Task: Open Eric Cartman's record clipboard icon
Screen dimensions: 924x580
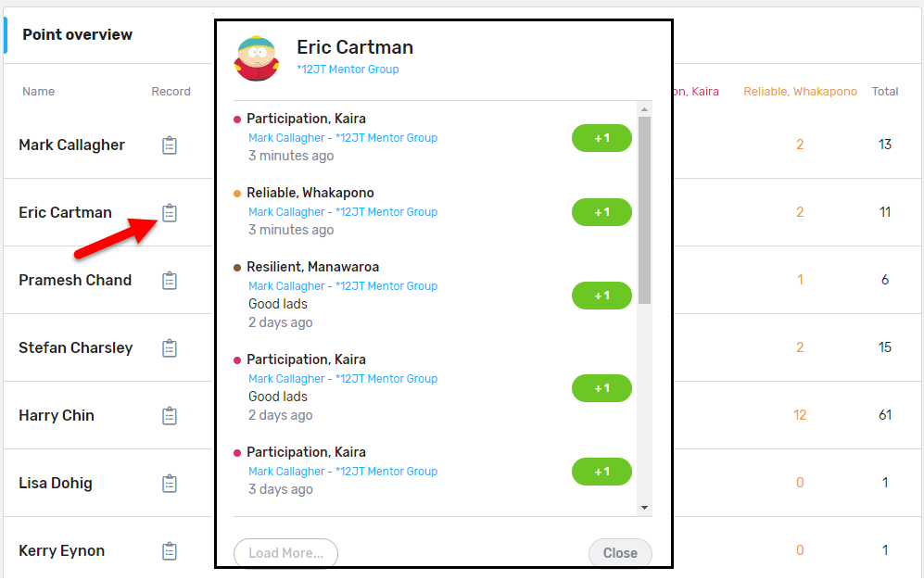Action: tap(169, 213)
